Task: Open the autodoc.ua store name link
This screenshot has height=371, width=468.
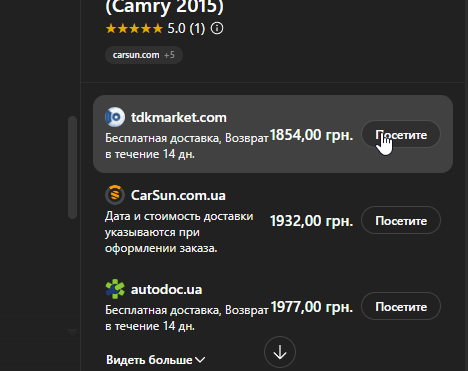Action: [166, 290]
